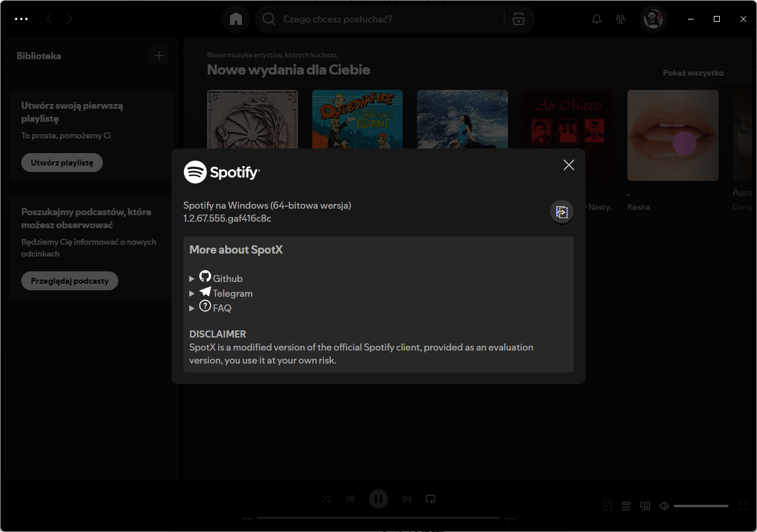The image size is (757, 532).
Task: Click the volume slider
Action: 701,506
